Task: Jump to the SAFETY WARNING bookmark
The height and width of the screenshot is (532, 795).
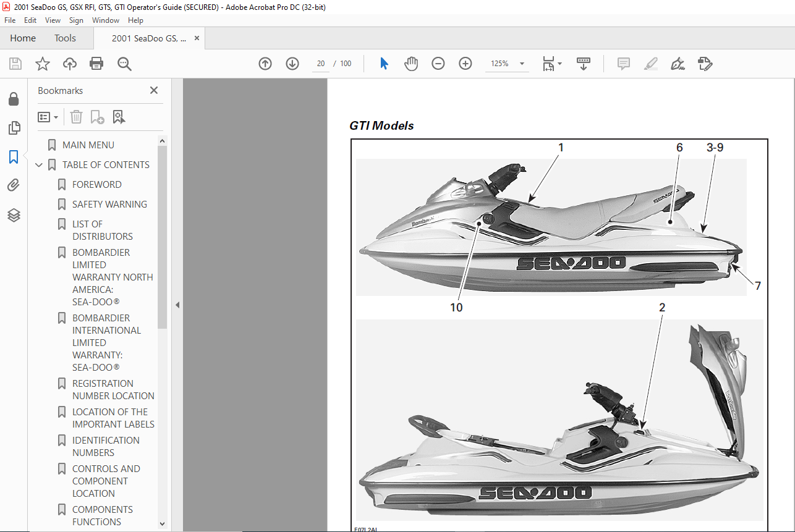Action: (109, 205)
